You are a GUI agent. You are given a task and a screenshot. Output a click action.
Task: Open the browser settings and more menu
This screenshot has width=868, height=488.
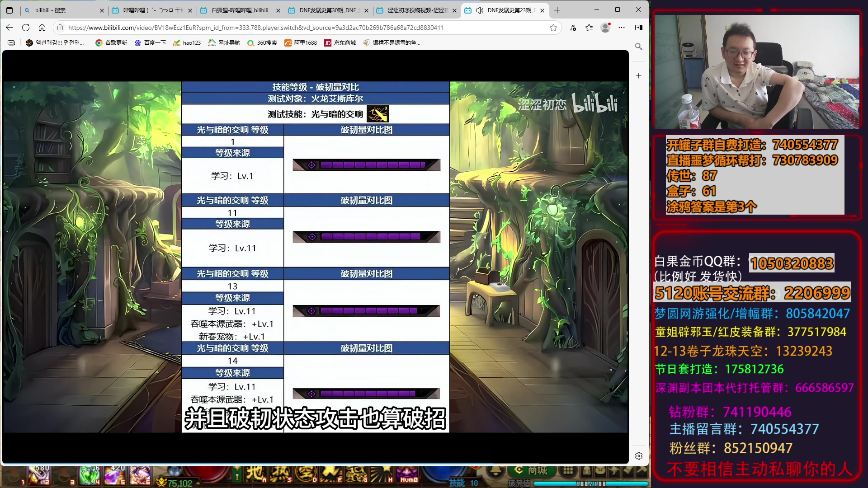[x=622, y=28]
